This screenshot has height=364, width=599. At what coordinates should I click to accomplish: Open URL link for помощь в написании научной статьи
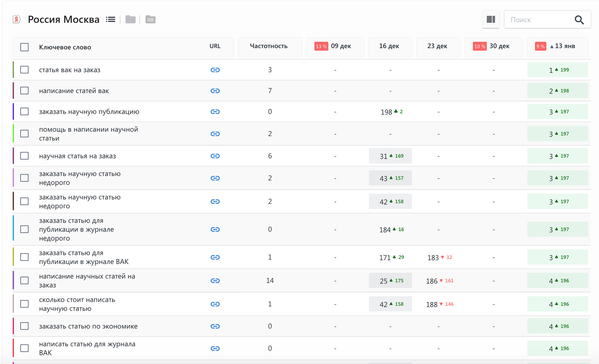[x=215, y=134]
